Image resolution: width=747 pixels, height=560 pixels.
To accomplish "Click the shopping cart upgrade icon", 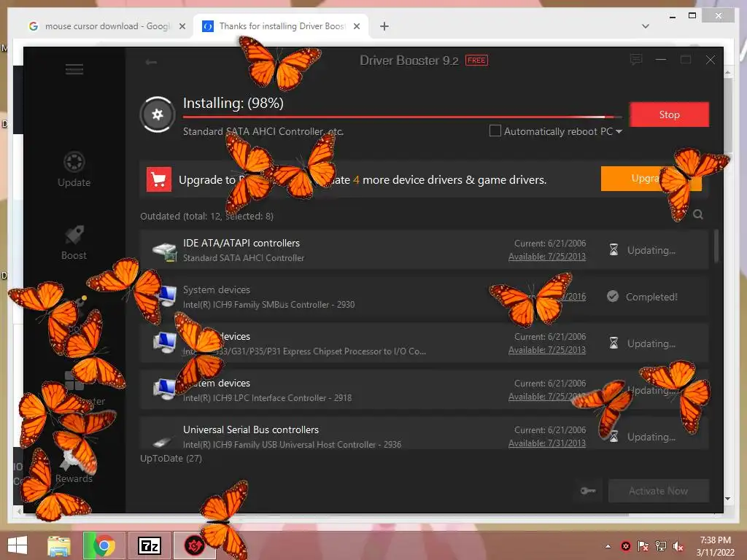I will coord(158,179).
